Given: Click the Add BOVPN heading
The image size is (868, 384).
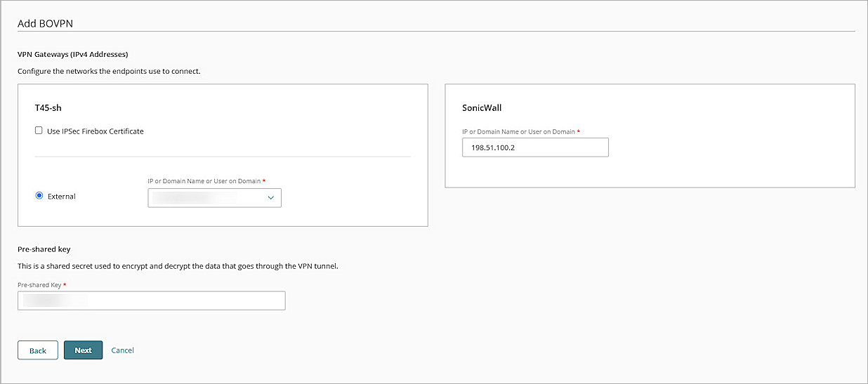Looking at the screenshot, I should (46, 23).
